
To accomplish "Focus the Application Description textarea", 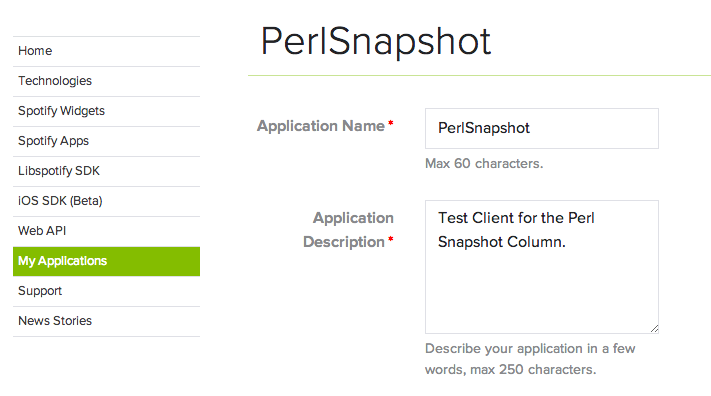I will pos(541,267).
